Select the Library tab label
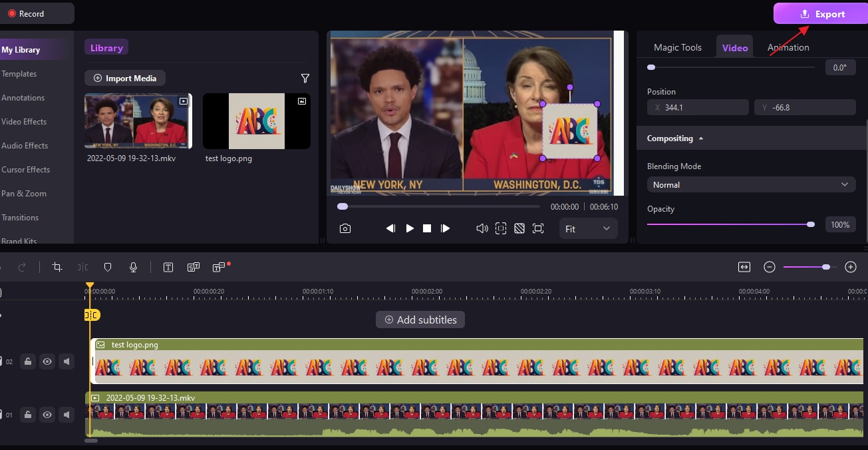The image size is (868, 450). click(x=106, y=47)
